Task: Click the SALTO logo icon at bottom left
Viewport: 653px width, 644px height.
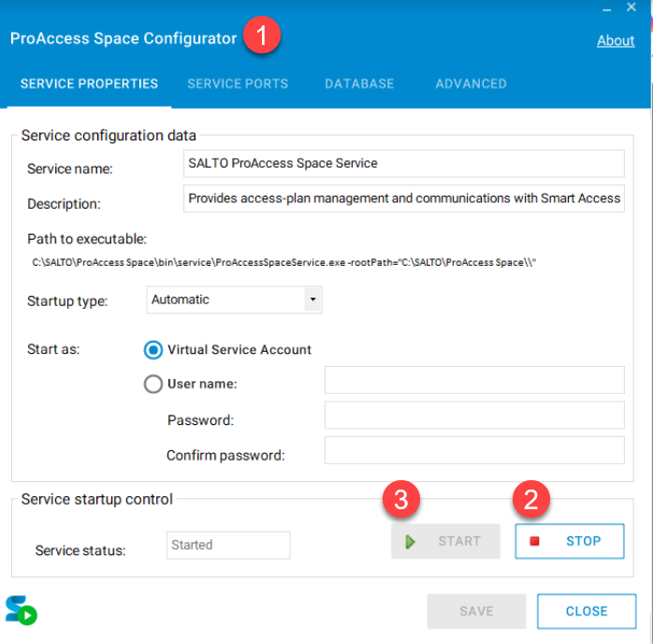Action: (x=21, y=609)
